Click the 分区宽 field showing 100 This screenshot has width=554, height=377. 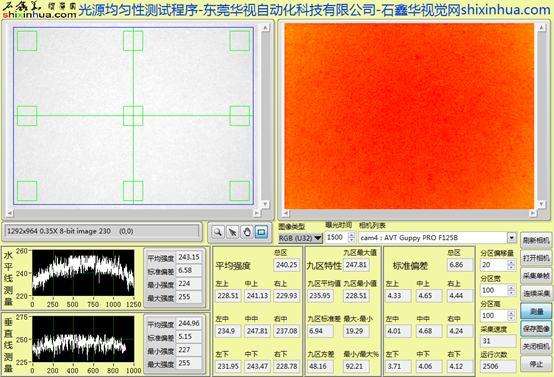494,290
